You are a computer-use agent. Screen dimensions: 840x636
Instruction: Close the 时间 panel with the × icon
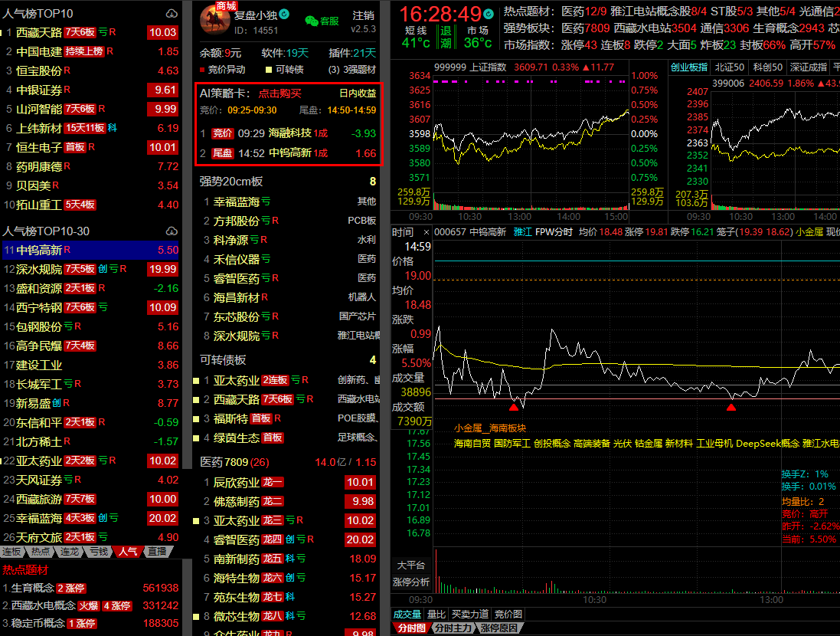tap(426, 232)
